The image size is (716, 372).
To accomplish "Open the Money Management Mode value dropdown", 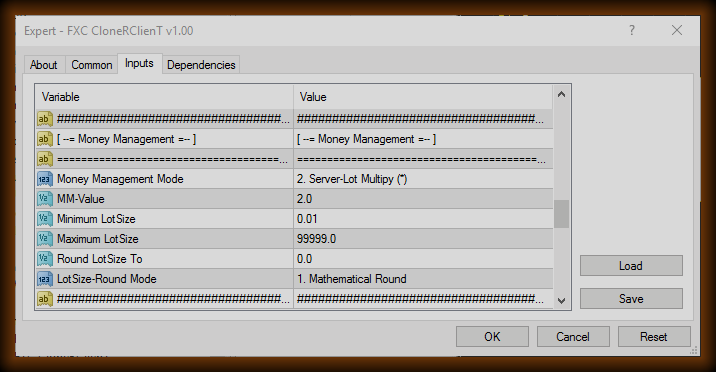I will (x=423, y=179).
